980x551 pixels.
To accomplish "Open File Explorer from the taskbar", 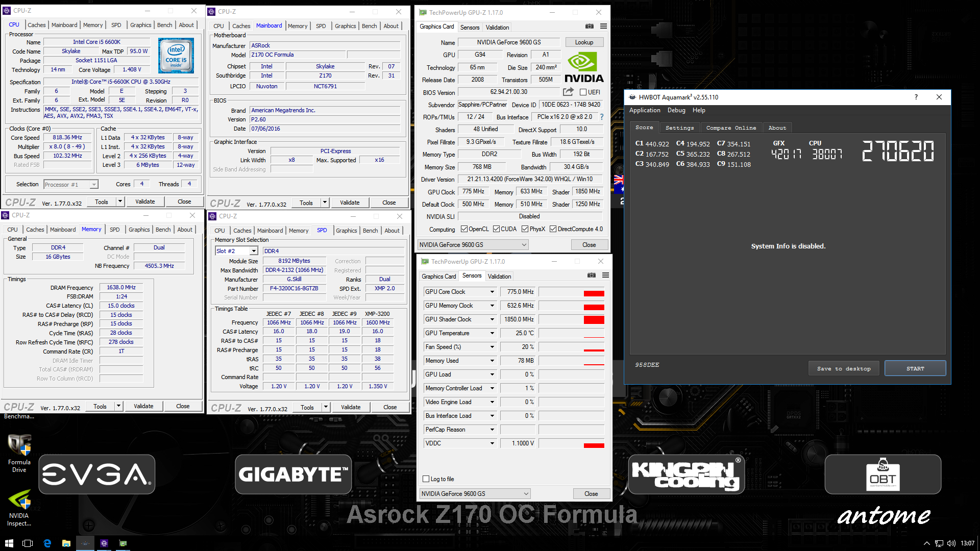I will 66,543.
